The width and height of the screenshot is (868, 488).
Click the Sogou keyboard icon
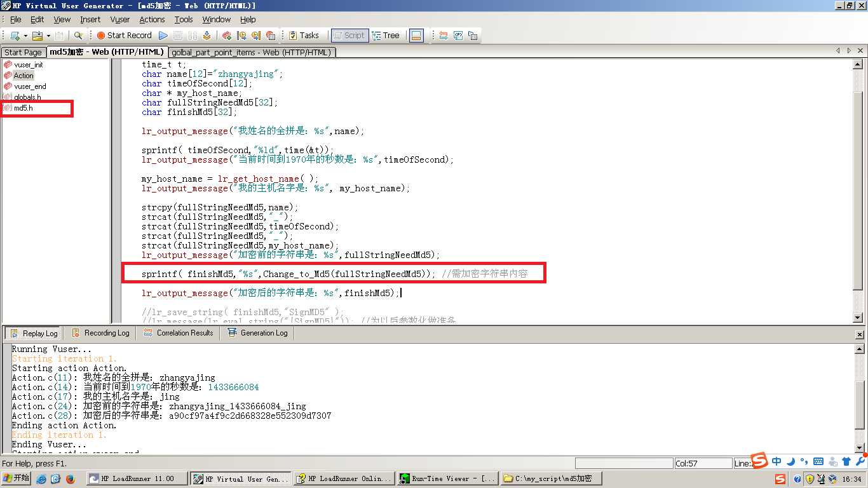818,461
